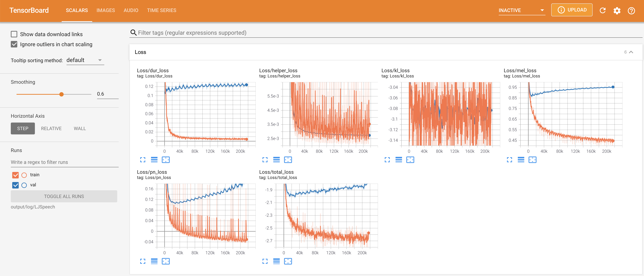Fit domain to data on Loss/kl_loss chart
644x276 pixels.
(x=410, y=160)
